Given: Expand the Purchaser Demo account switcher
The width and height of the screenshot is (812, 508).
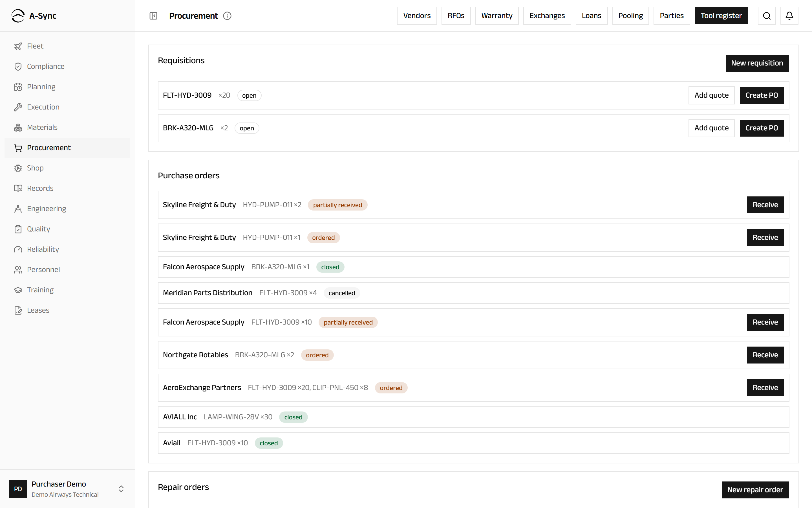Looking at the screenshot, I should 121,489.
